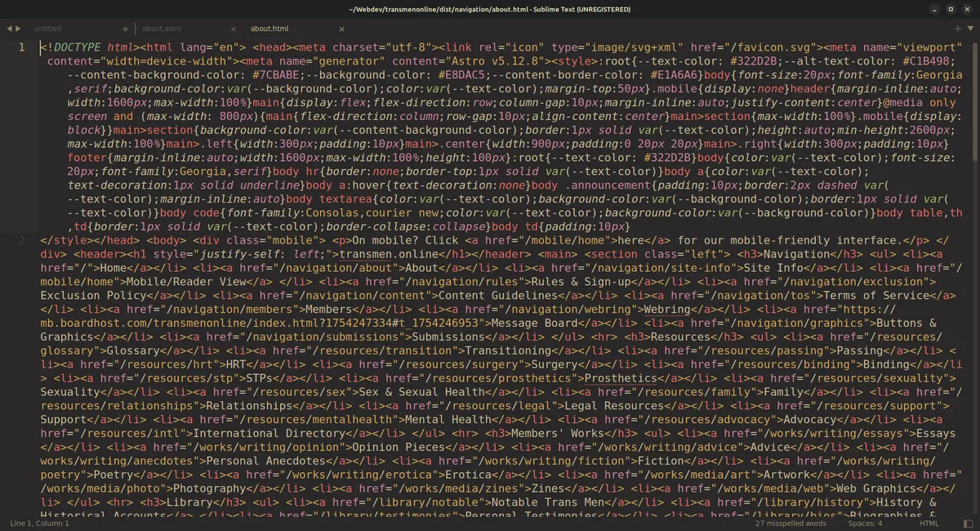
Task: Click the "Exclusion Policy" text
Action: (94, 296)
